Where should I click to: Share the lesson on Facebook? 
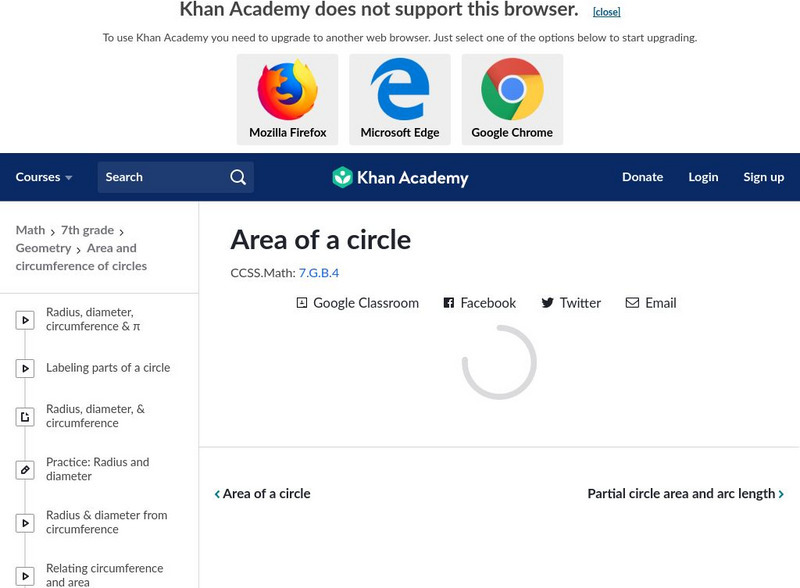480,303
